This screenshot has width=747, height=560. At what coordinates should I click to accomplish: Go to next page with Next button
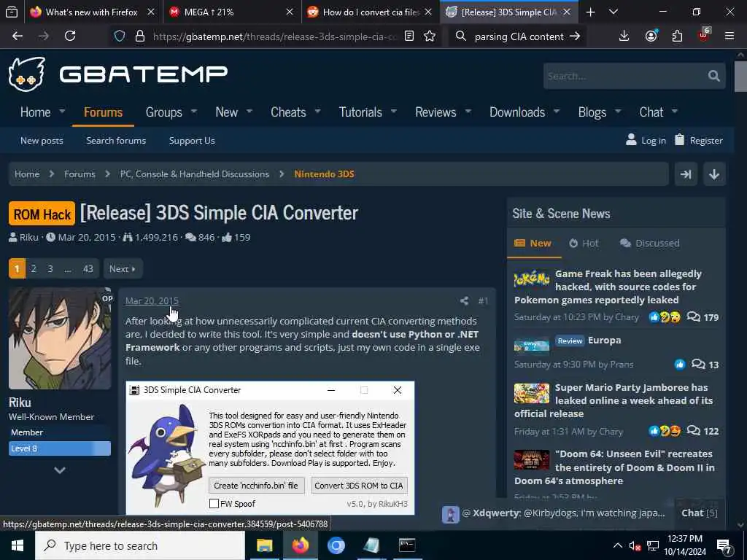123,268
